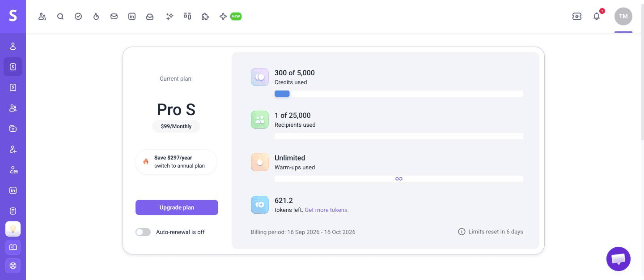
Task: Open the live chat bubble widget
Action: point(619,259)
